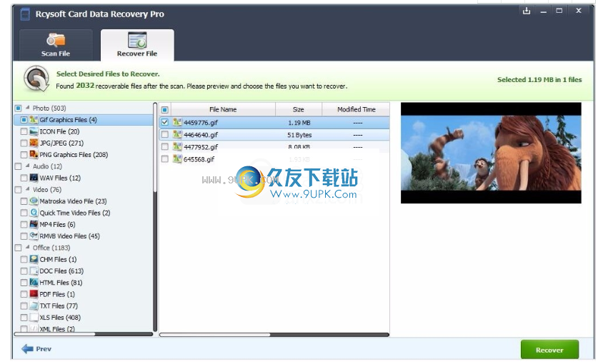Click the Quick Time Video Files icon

(34, 213)
